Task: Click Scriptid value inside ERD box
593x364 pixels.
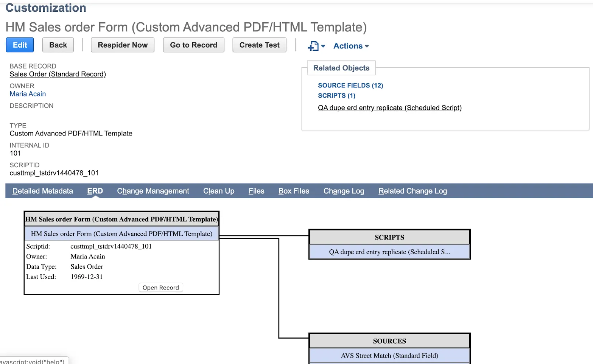Action: point(111,246)
